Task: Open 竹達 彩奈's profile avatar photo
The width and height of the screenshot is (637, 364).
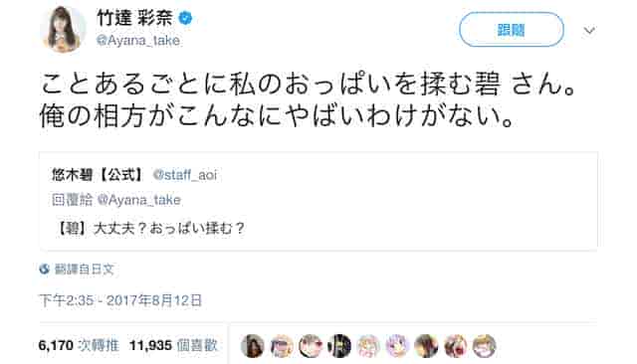Action: 63,30
